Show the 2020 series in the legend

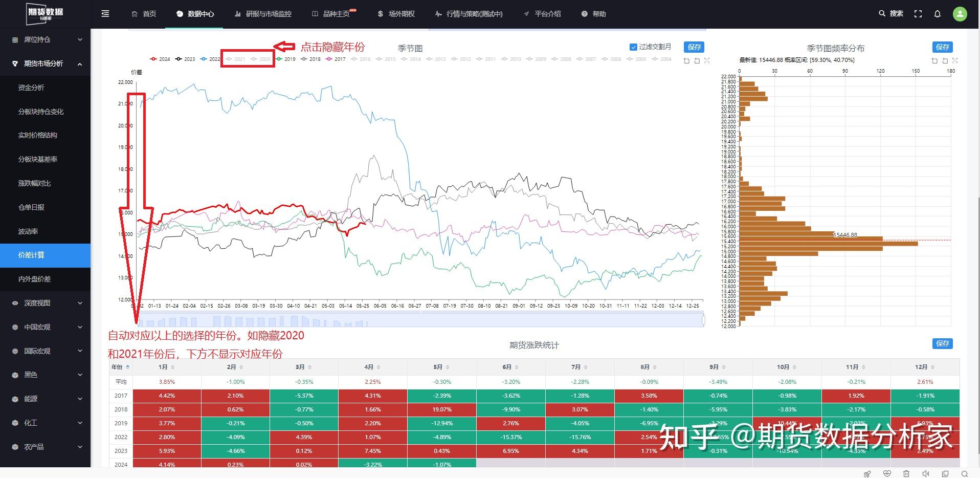click(260, 59)
